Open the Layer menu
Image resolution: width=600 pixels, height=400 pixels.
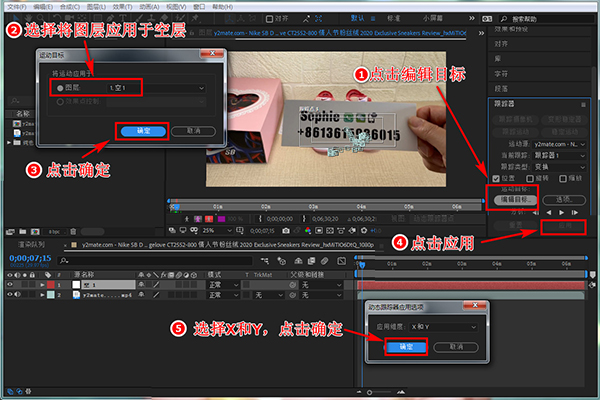pyautogui.click(x=96, y=7)
